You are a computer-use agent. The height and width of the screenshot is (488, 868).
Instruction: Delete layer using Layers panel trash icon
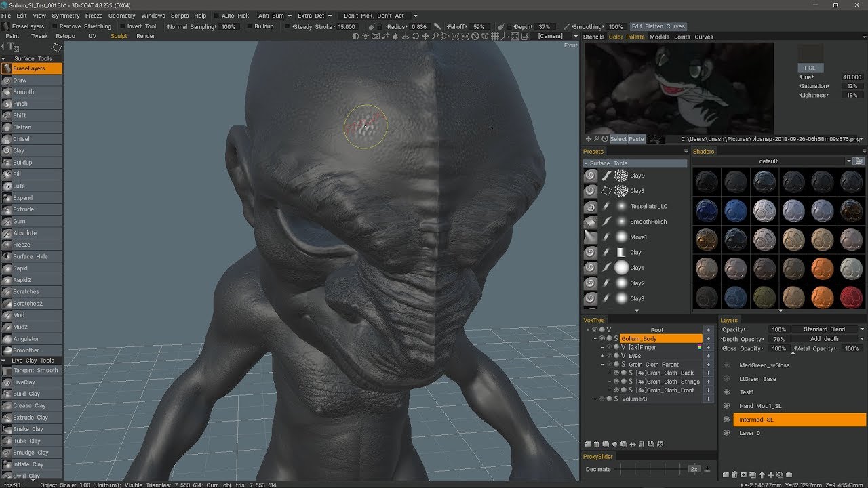click(x=734, y=474)
